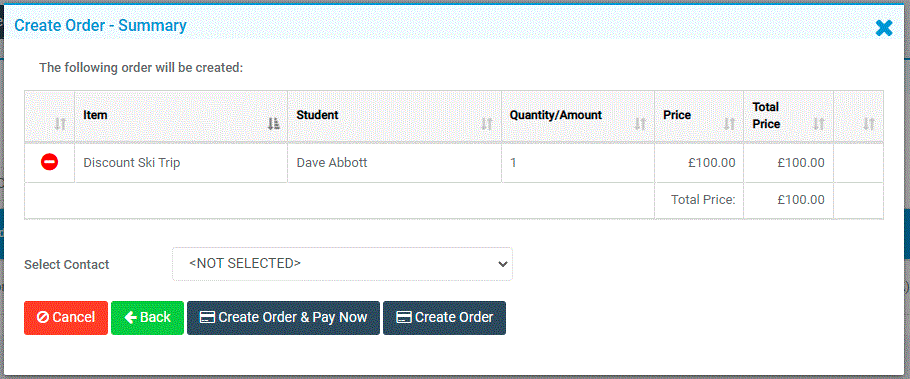
Task: Select the Dave Abbott cell
Action: coord(395,163)
